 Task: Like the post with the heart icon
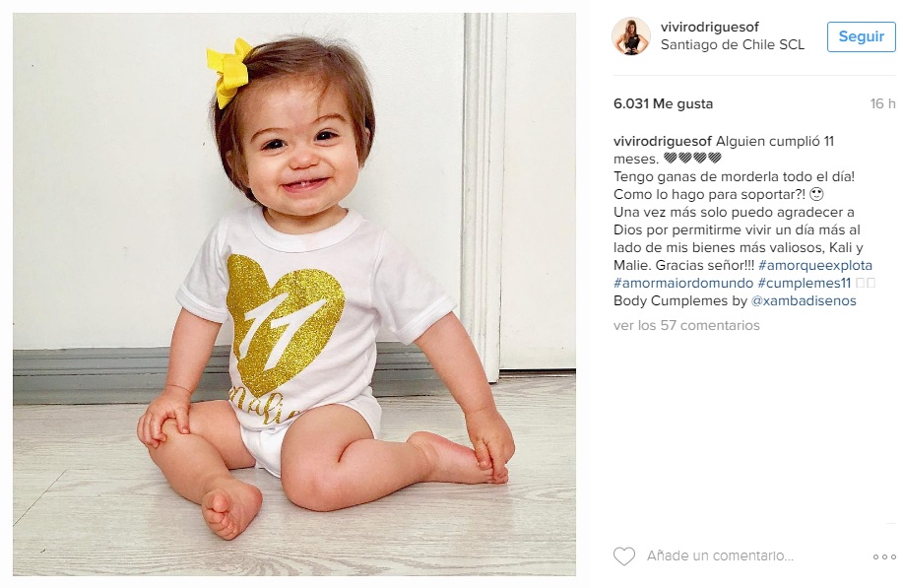[623, 555]
